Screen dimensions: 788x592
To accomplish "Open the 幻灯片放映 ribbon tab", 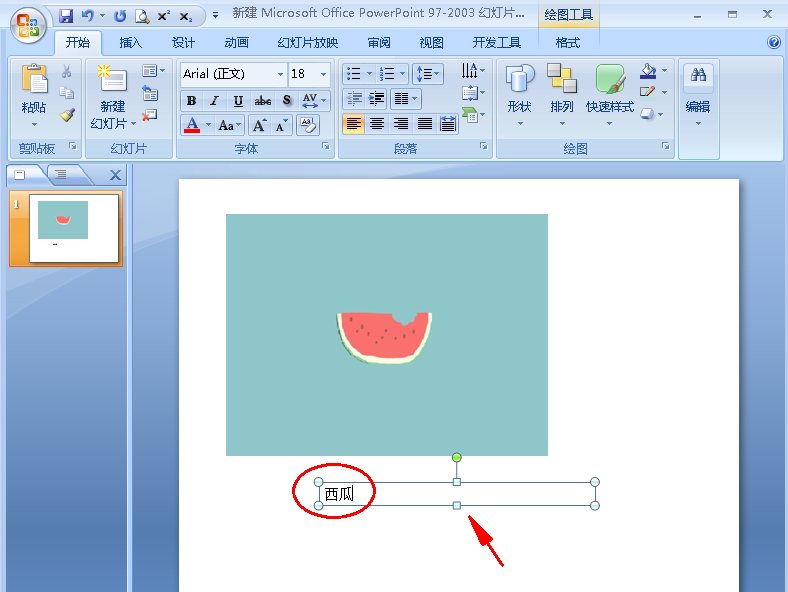I will (308, 43).
